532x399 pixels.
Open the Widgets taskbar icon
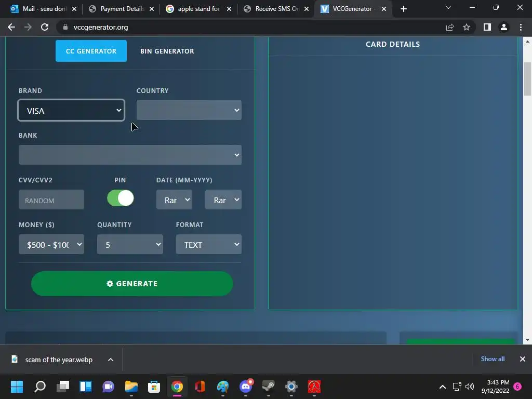point(86,387)
